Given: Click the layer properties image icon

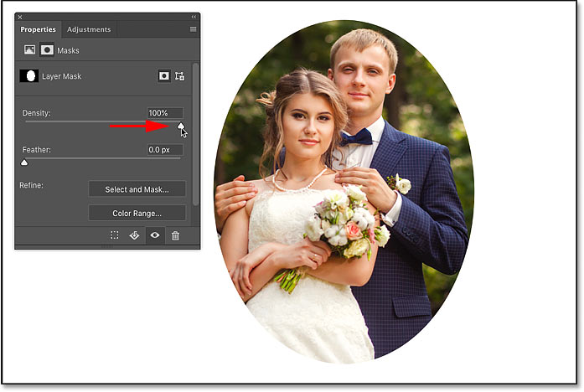Looking at the screenshot, I should [x=28, y=50].
